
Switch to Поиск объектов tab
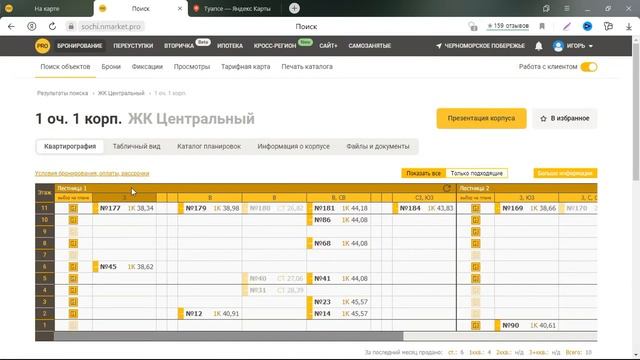click(x=65, y=67)
